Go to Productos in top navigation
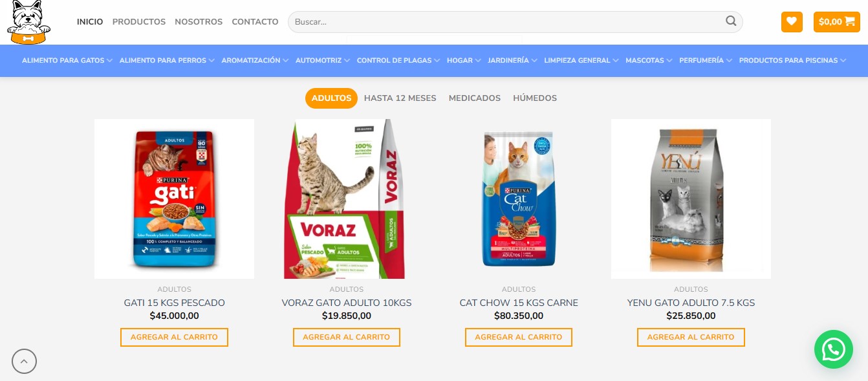Screen dimensions: 868x381 139,21
